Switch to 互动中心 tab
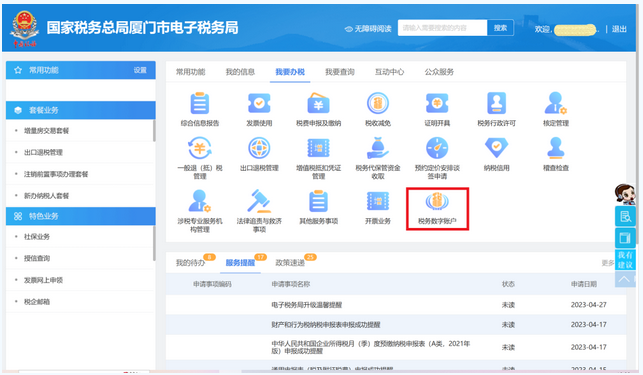This screenshot has width=643, height=375. 389,72
